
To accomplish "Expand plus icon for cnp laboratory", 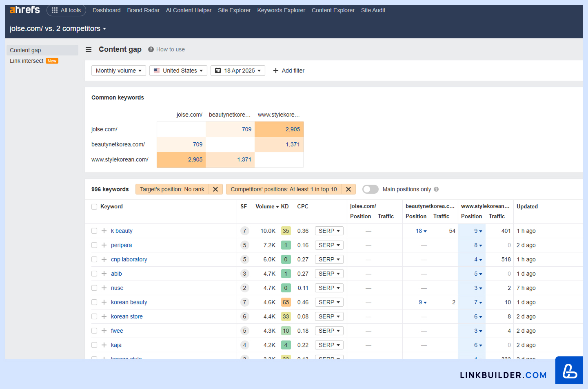I will (104, 259).
